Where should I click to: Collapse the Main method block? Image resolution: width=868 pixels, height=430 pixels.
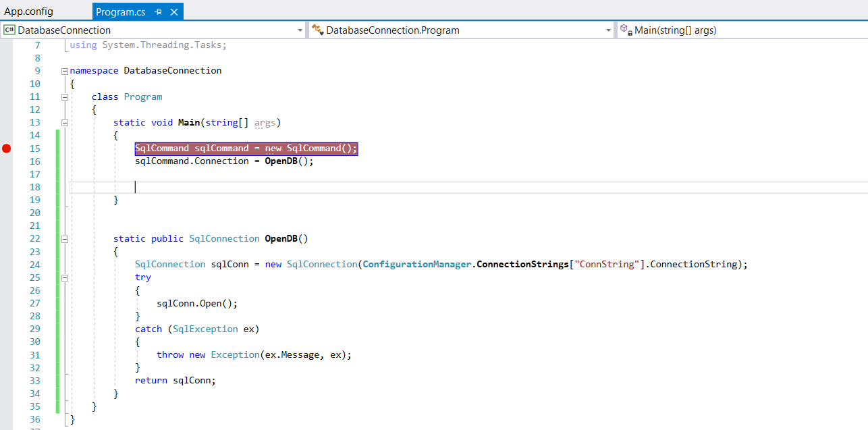[65, 123]
